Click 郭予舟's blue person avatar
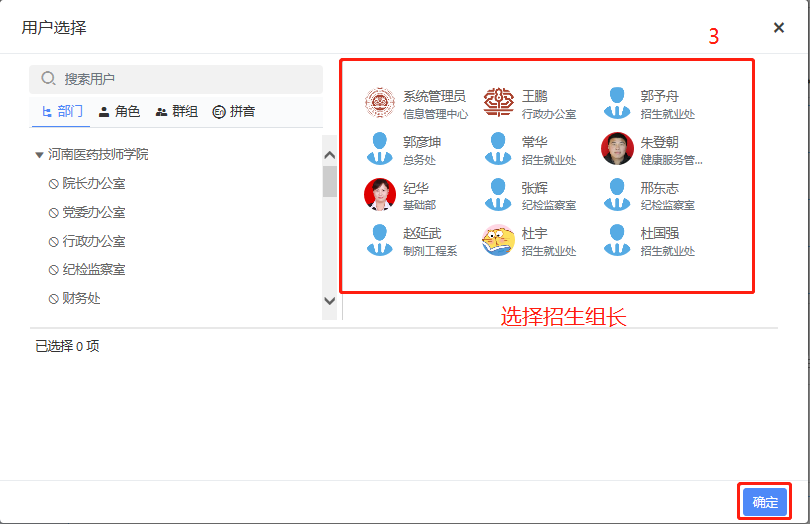The width and height of the screenshot is (810, 524). point(617,103)
